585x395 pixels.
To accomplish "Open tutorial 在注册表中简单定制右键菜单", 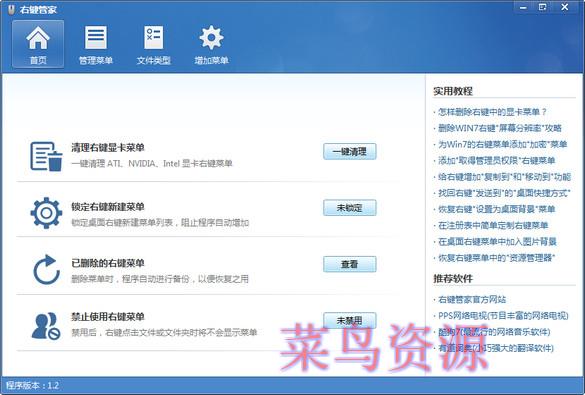I will [x=493, y=225].
